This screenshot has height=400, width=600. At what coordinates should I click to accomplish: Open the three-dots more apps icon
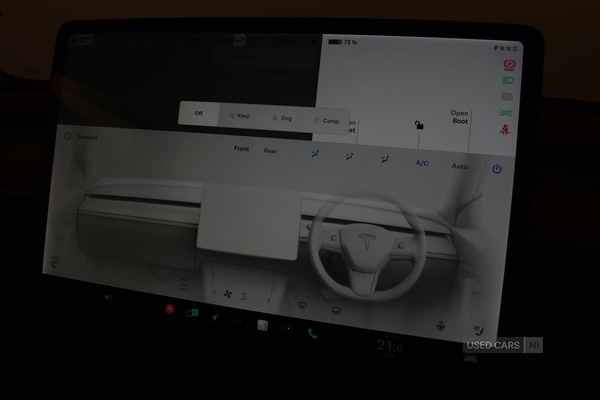click(238, 321)
